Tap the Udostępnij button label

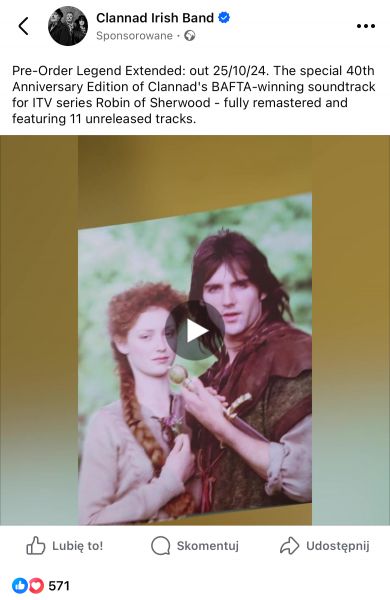pos(338,546)
